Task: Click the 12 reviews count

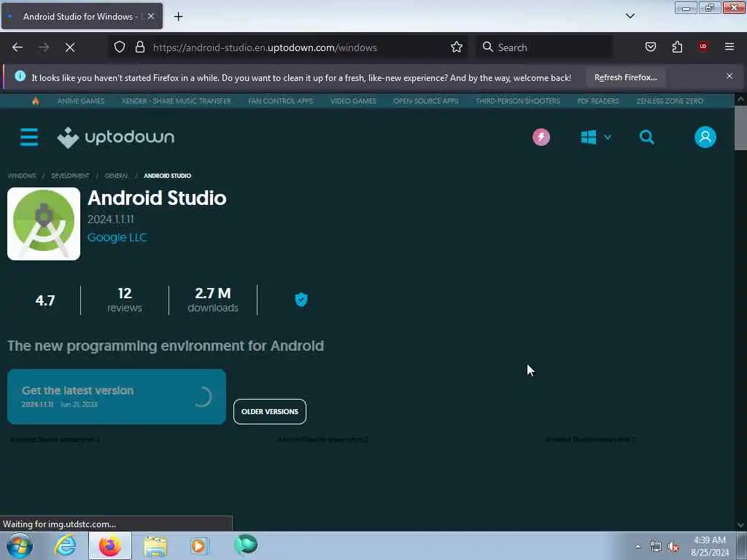Action: coord(125,300)
